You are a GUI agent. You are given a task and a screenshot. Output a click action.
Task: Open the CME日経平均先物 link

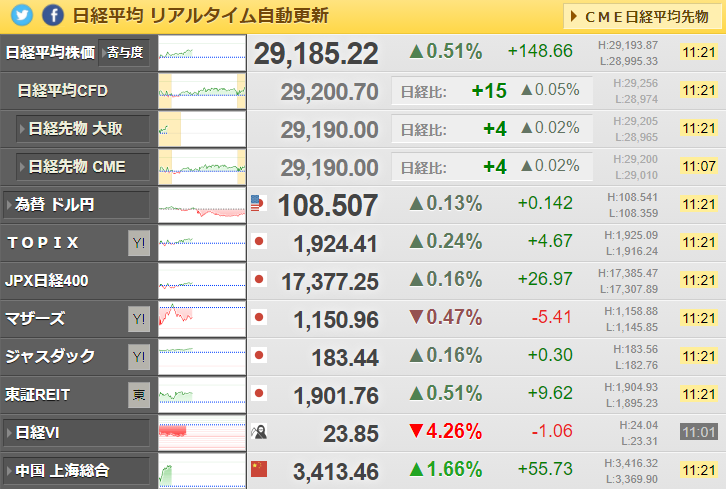click(x=643, y=17)
